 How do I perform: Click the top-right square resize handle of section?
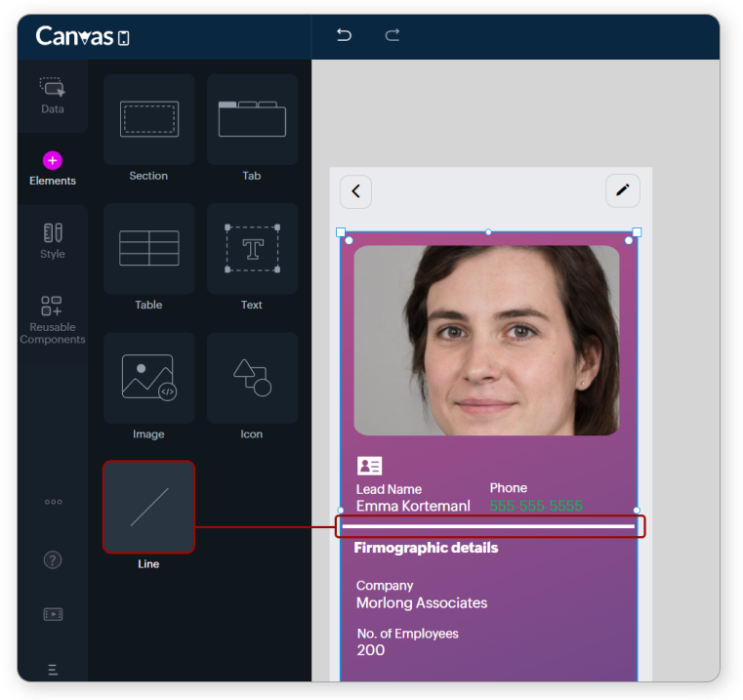(x=637, y=232)
